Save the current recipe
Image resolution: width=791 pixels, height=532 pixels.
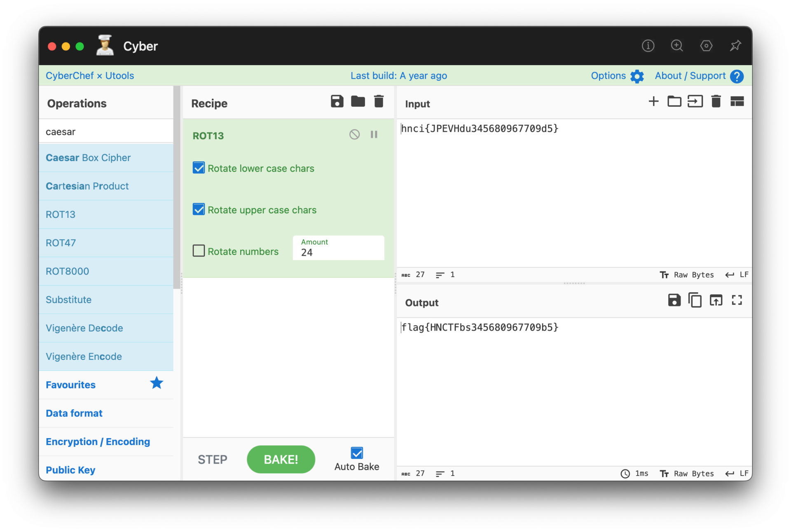coord(337,101)
